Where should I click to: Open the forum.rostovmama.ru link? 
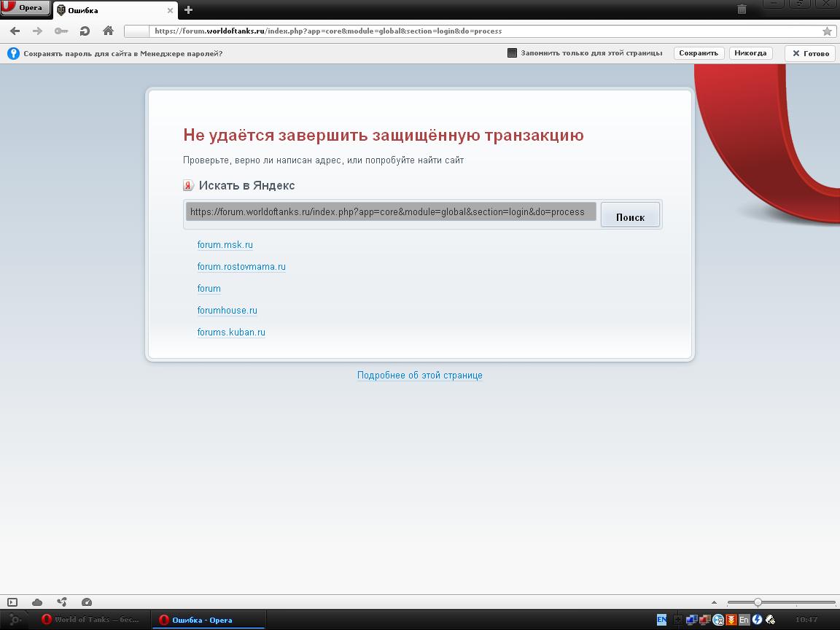click(241, 267)
